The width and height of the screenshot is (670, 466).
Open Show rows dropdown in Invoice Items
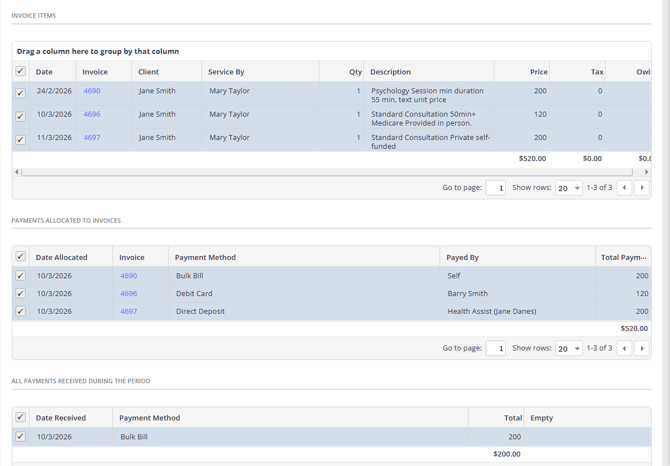tap(568, 188)
